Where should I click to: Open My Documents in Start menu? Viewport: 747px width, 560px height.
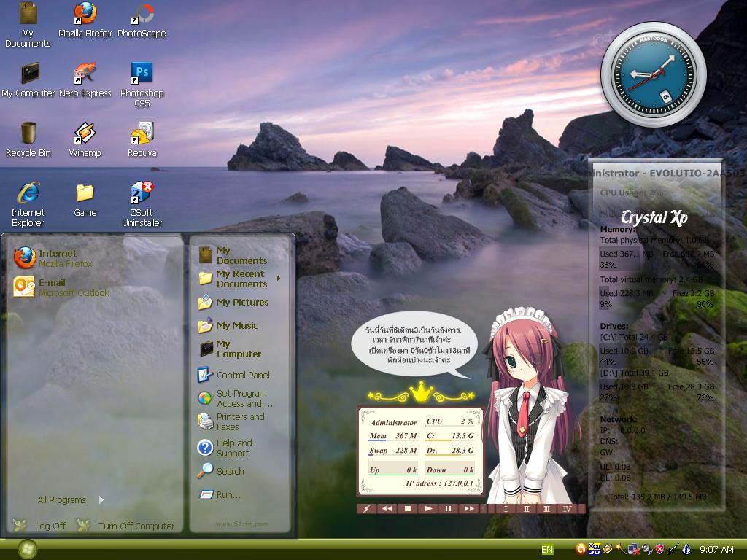233,255
